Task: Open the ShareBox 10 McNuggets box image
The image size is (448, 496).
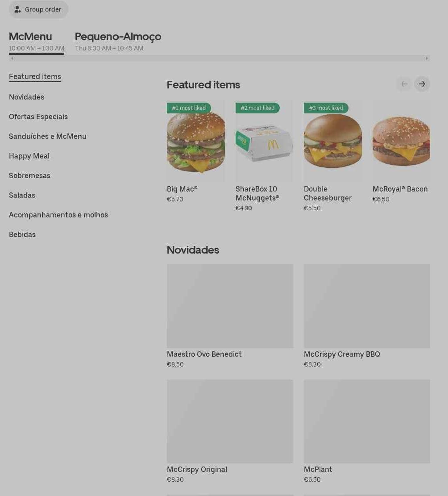Action: point(264,141)
